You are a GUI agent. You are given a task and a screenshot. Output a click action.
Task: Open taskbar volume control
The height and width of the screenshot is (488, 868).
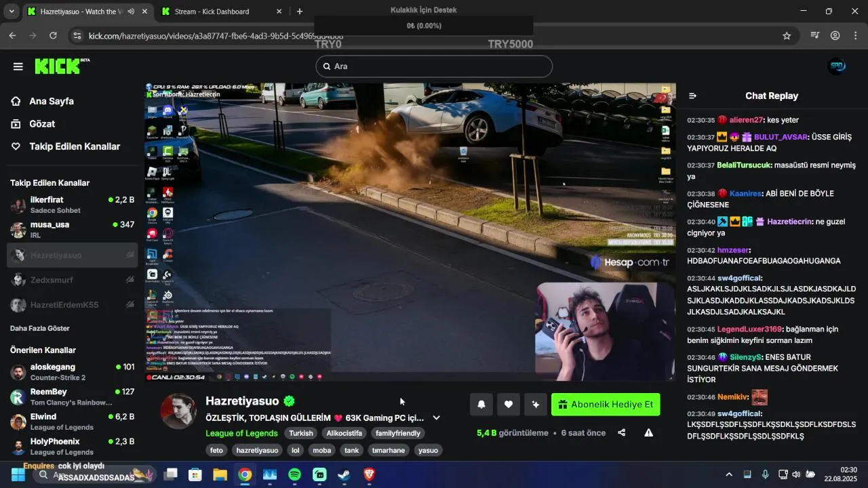pyautogui.click(x=796, y=474)
